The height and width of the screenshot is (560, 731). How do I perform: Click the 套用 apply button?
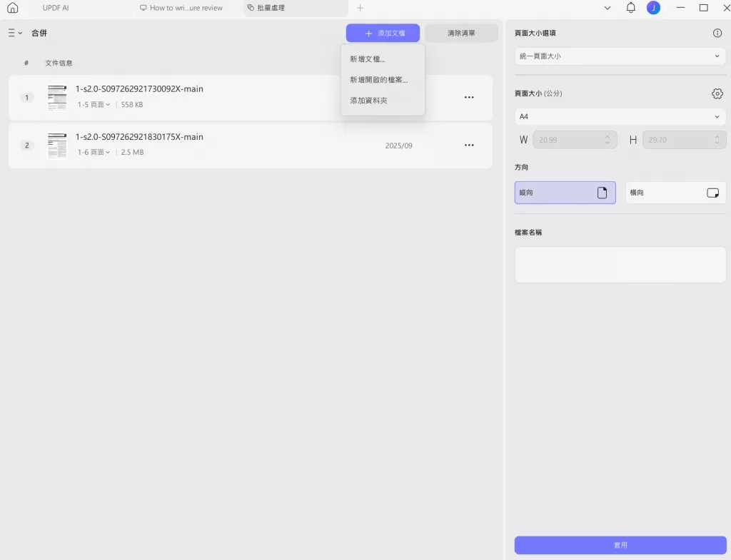pyautogui.click(x=620, y=544)
